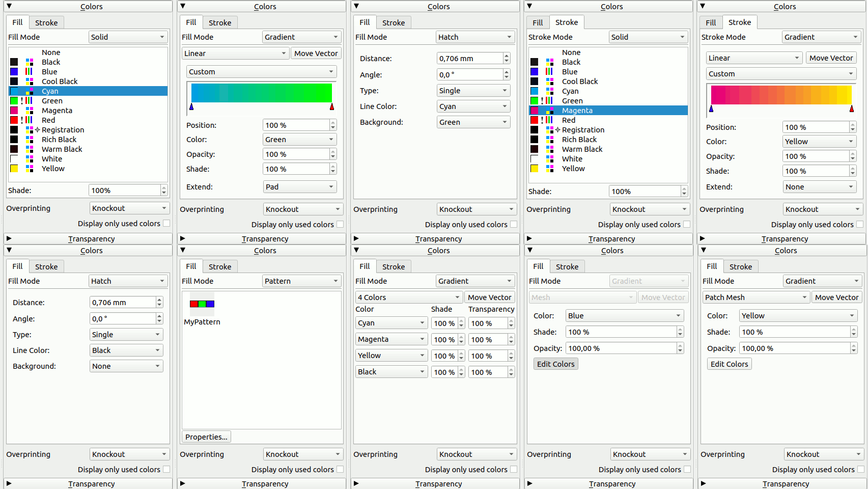This screenshot has height=489, width=868.
Task: Click out-of-gamut warning icon beside Green in Stroke list
Action: point(542,101)
